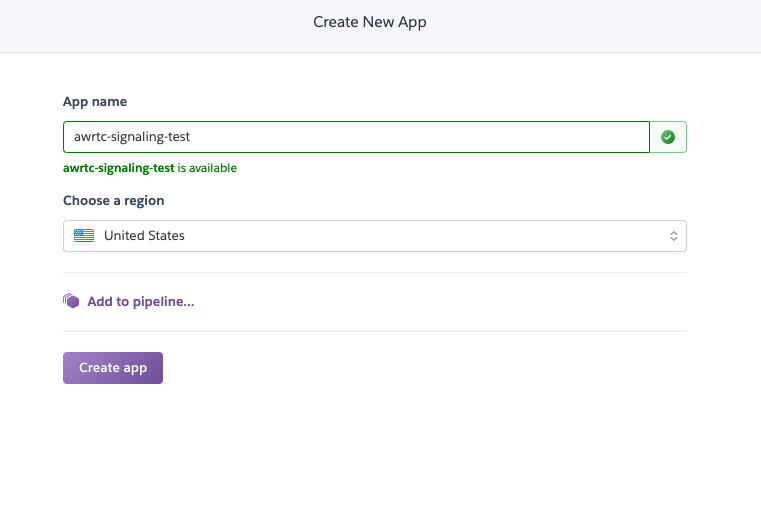
Task: Click the Create app button
Action: (113, 368)
